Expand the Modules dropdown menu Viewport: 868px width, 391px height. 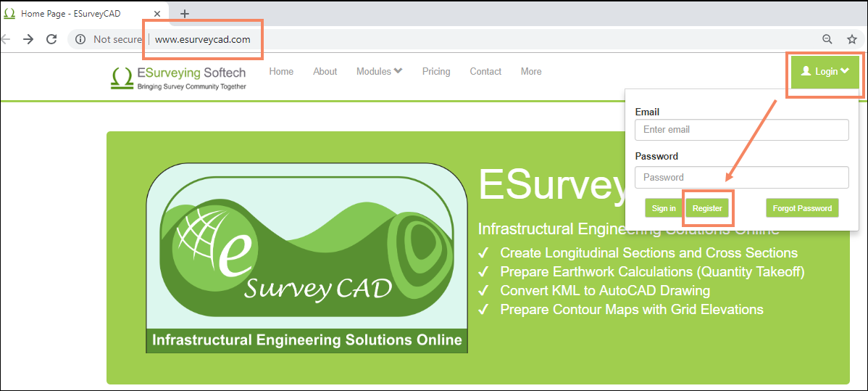click(379, 72)
